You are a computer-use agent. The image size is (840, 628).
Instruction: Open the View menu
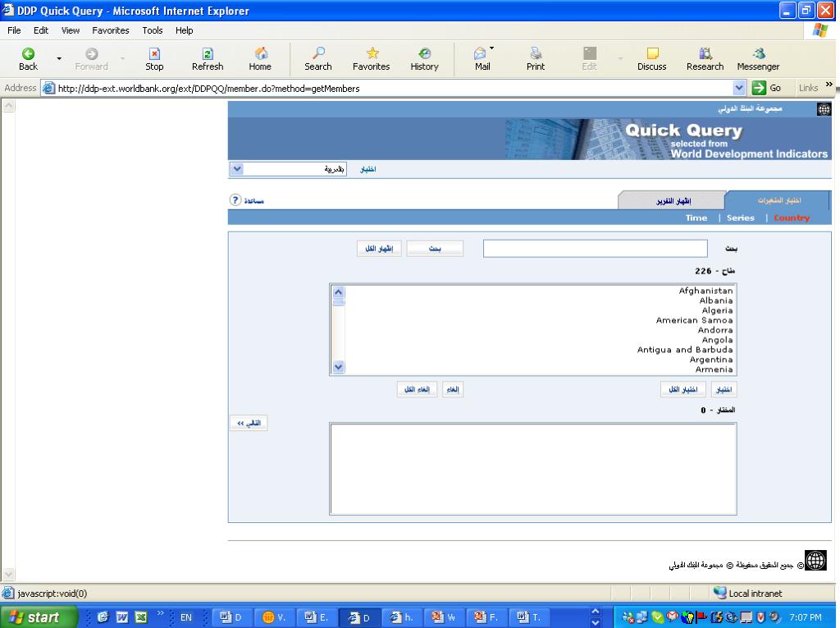[71, 30]
